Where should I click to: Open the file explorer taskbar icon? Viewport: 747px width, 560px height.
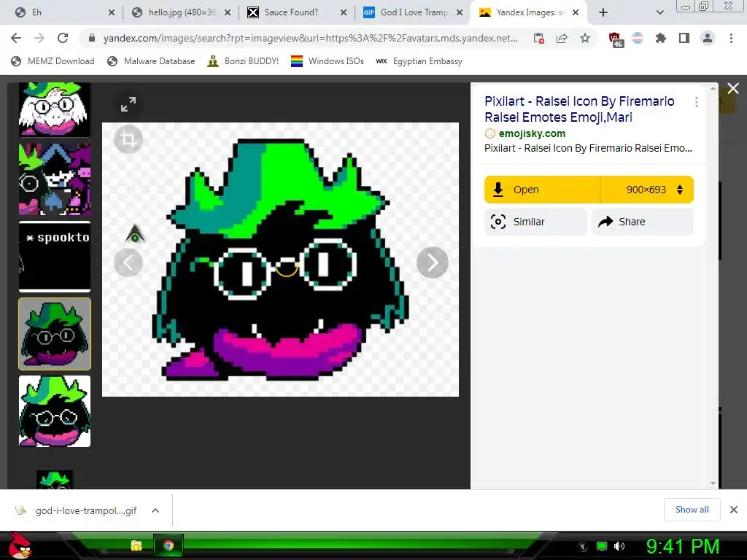tap(136, 545)
